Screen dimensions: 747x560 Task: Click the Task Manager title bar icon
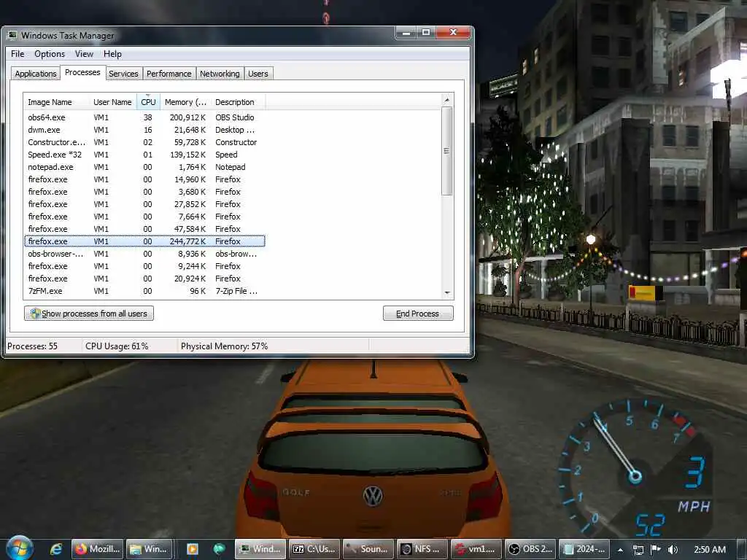pyautogui.click(x=12, y=35)
